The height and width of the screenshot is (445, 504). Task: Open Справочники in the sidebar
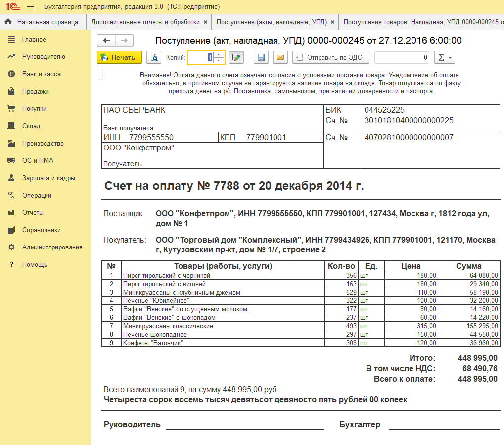coord(42,230)
